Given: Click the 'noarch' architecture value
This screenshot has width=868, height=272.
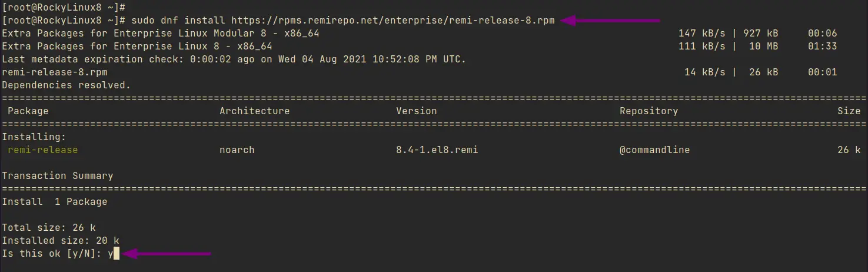Looking at the screenshot, I should pos(237,150).
